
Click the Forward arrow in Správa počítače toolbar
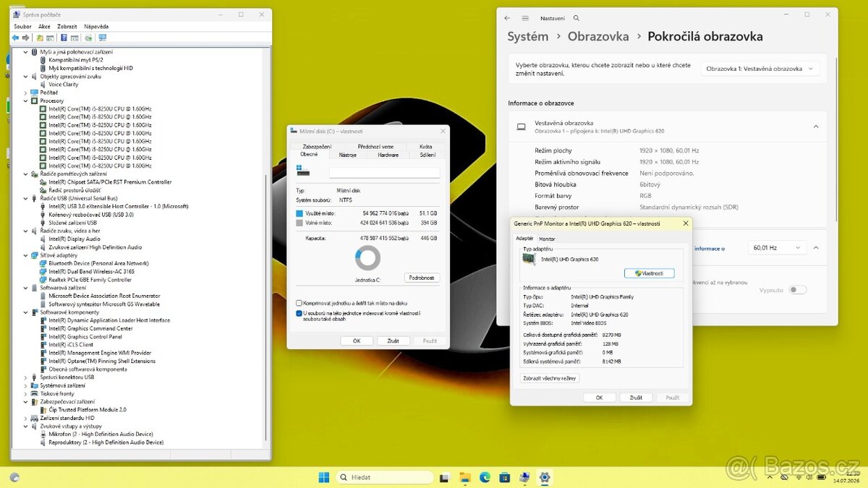[25, 38]
